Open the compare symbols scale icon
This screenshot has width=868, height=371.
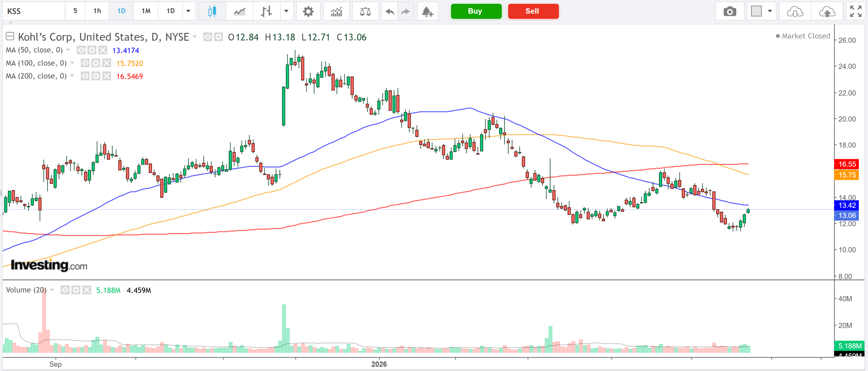point(365,11)
